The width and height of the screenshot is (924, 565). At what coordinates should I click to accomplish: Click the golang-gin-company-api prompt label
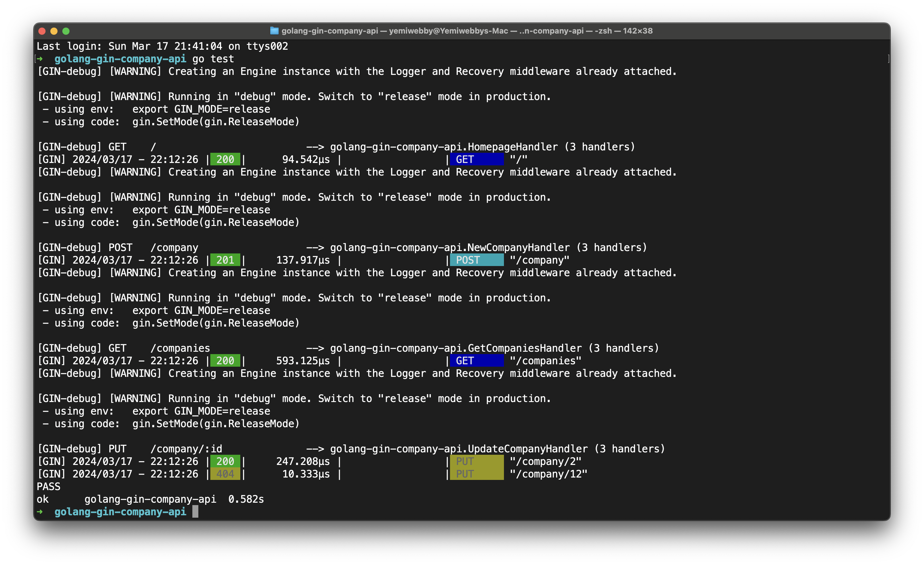pos(120,512)
